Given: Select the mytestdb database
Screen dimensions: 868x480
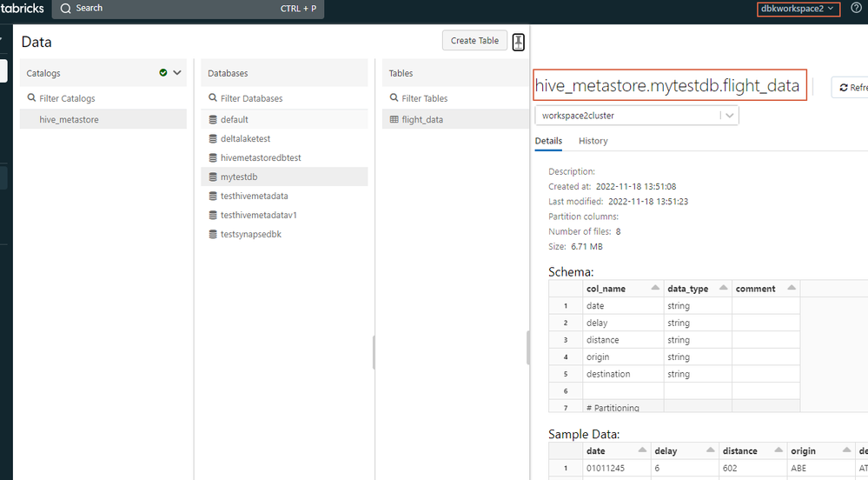Looking at the screenshot, I should (x=284, y=177).
